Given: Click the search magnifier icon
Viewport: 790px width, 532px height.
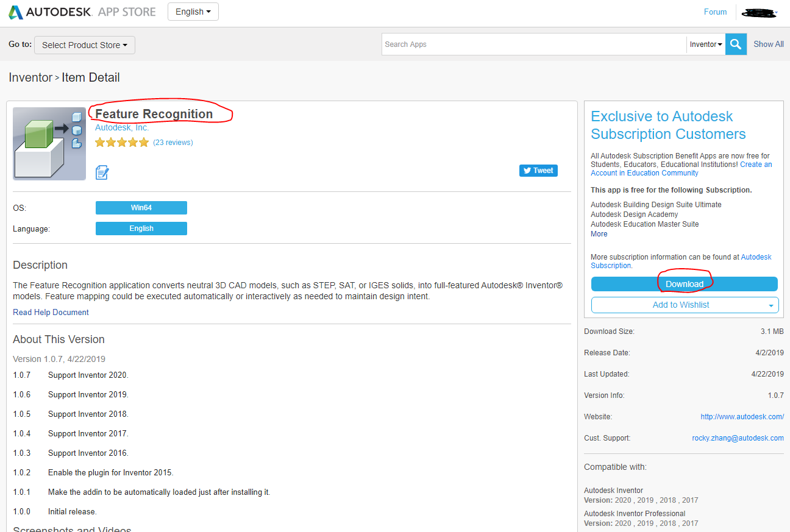Looking at the screenshot, I should pyautogui.click(x=735, y=44).
